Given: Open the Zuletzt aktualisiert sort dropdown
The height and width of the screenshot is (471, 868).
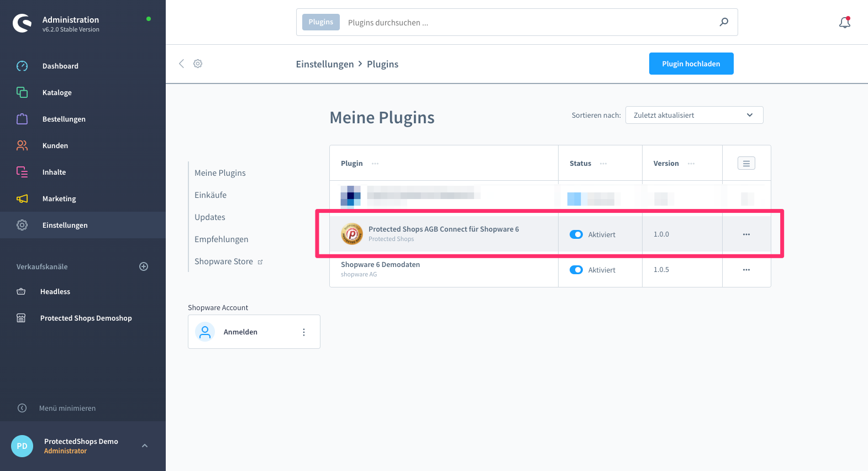Looking at the screenshot, I should 694,115.
